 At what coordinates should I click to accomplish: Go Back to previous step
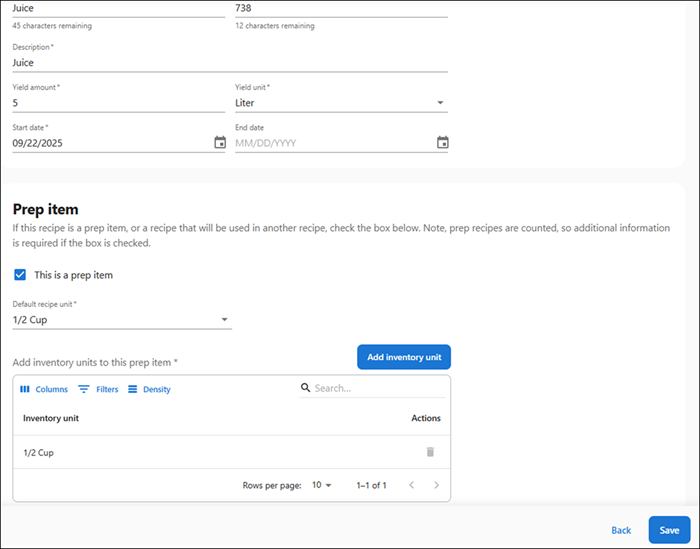pos(621,530)
